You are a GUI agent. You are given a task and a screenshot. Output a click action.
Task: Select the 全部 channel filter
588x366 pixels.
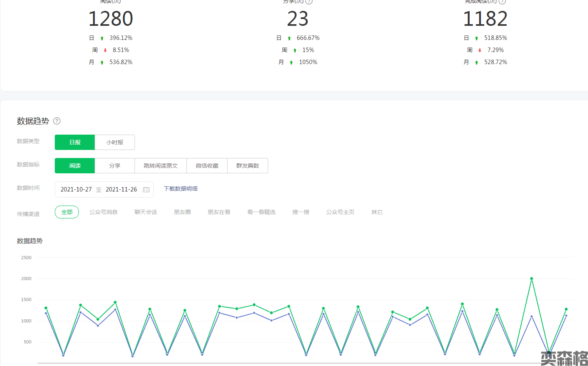coord(67,212)
